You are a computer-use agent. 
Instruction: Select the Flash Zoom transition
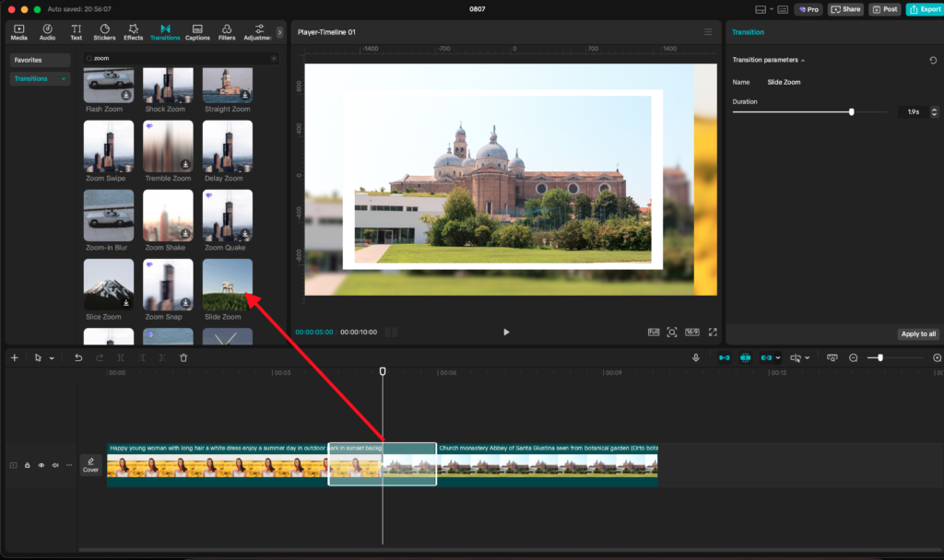click(109, 85)
